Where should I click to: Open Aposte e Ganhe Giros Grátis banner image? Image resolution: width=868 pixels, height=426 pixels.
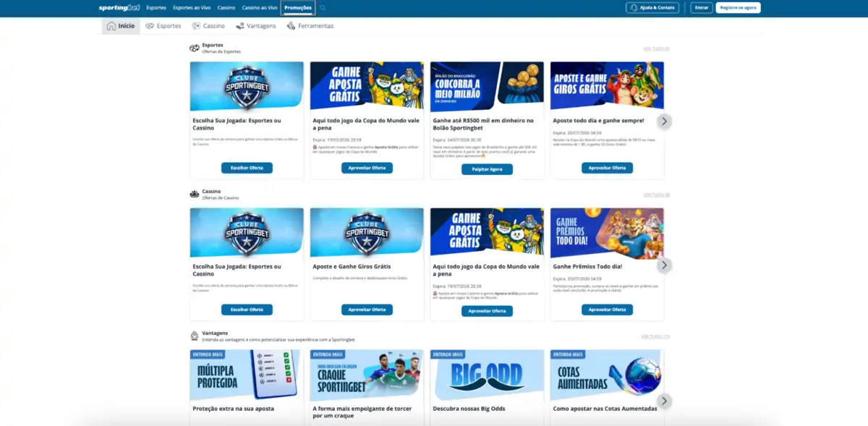(x=607, y=85)
